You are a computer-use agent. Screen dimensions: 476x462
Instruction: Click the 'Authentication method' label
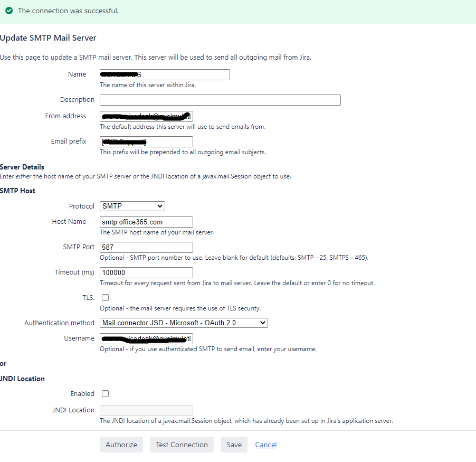[x=60, y=323]
